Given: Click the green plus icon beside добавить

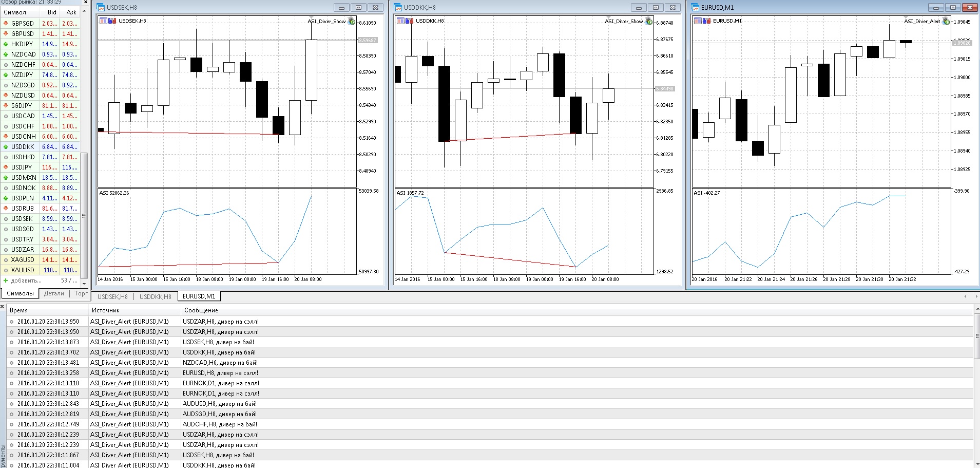Looking at the screenshot, I should pyautogui.click(x=6, y=280).
